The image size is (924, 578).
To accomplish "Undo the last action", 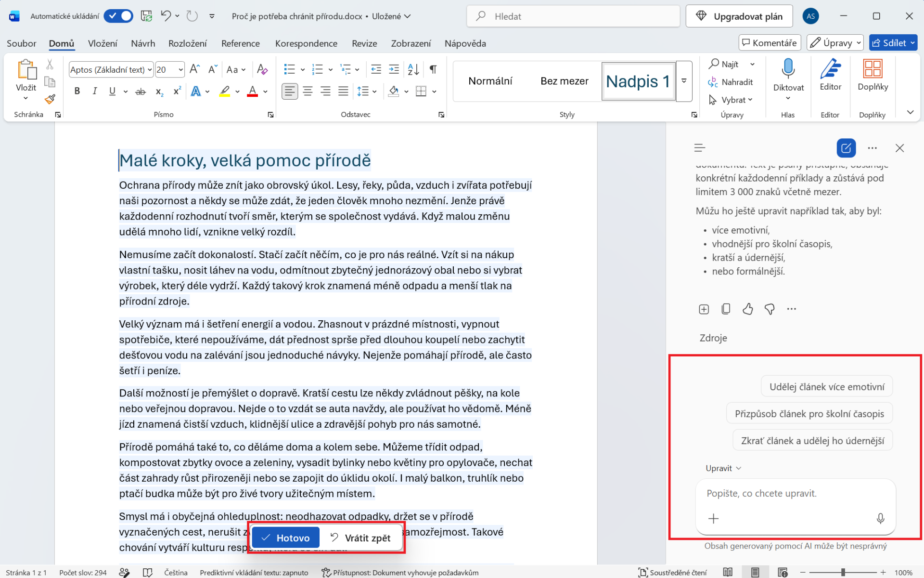I will 166,16.
